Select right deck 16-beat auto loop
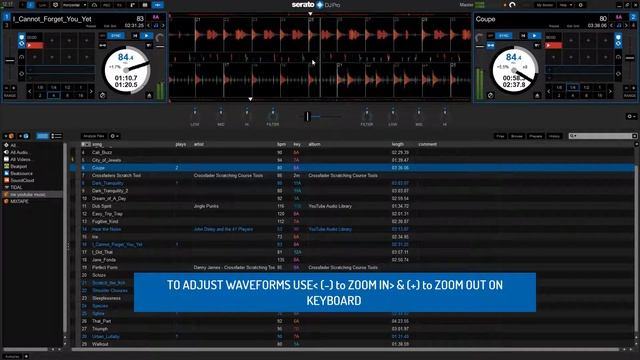The height and width of the screenshot is (360, 640). [600, 96]
